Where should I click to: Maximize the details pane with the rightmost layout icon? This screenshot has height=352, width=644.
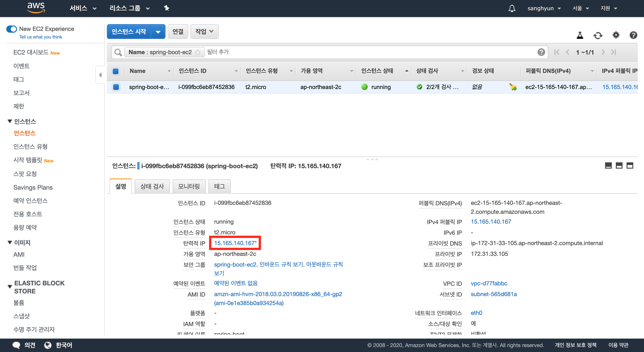pyautogui.click(x=629, y=165)
